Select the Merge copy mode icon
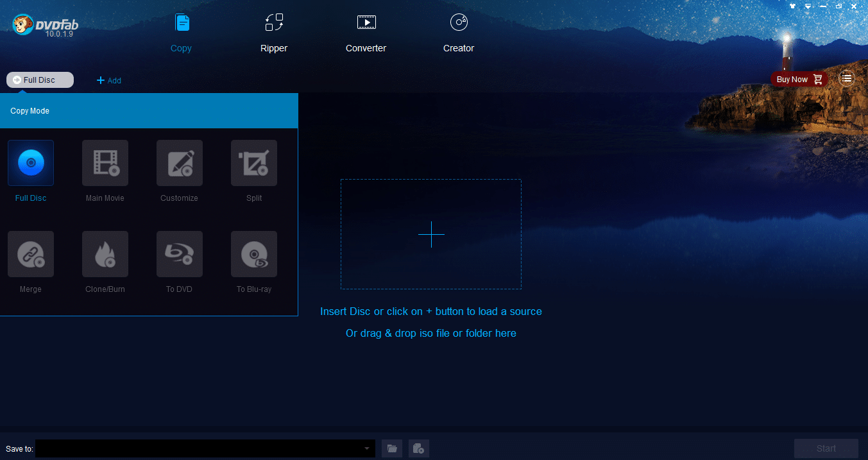868x460 pixels. (x=30, y=253)
